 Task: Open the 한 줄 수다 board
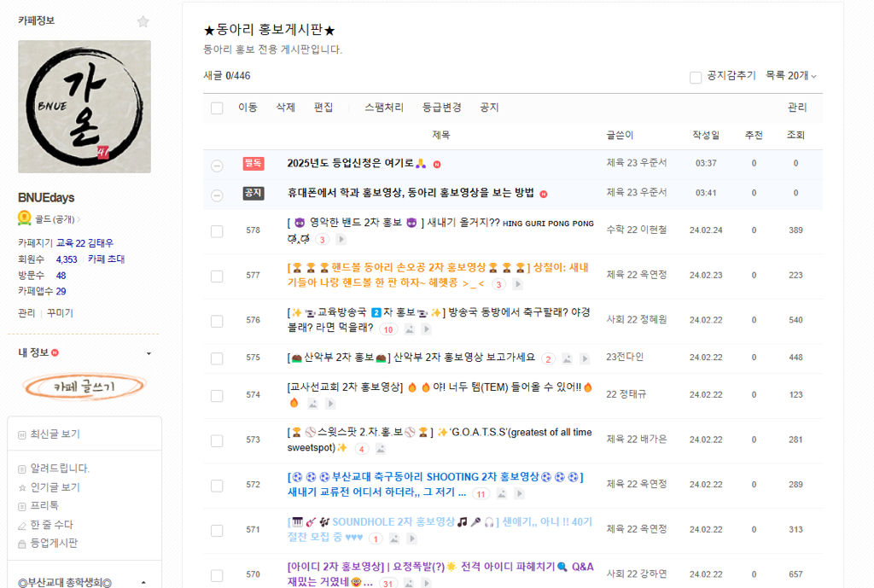click(x=51, y=525)
